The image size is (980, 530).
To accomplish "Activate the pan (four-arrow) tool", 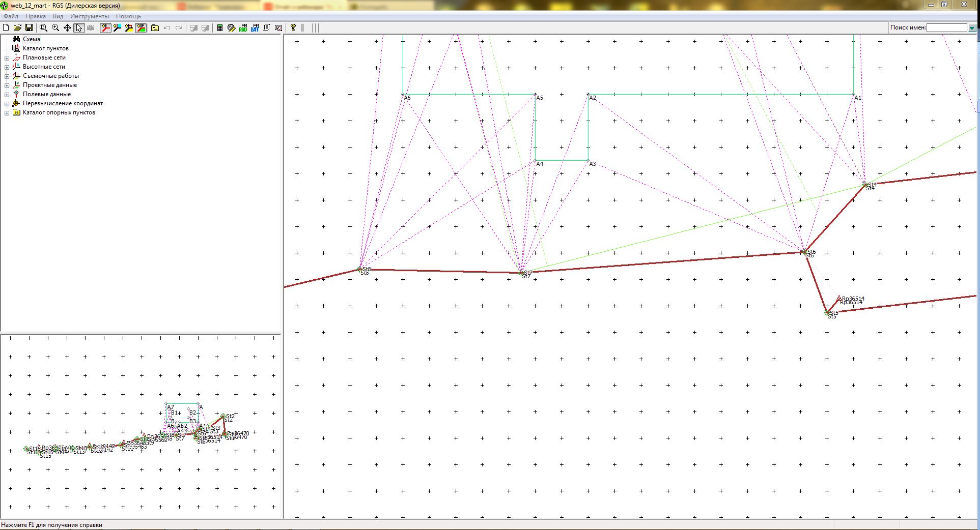I will click(67, 28).
